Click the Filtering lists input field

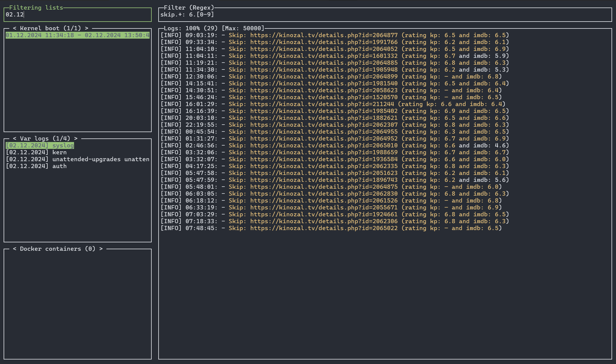78,15
